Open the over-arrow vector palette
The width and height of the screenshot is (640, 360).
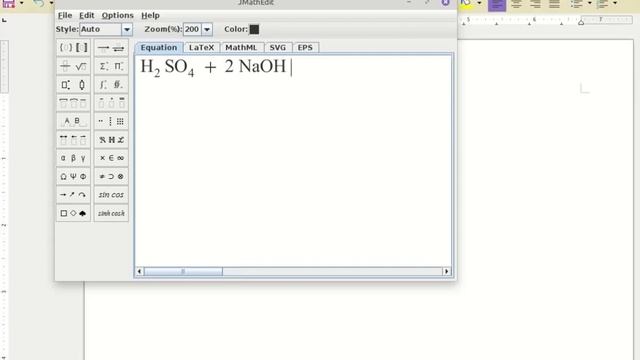coord(73,140)
